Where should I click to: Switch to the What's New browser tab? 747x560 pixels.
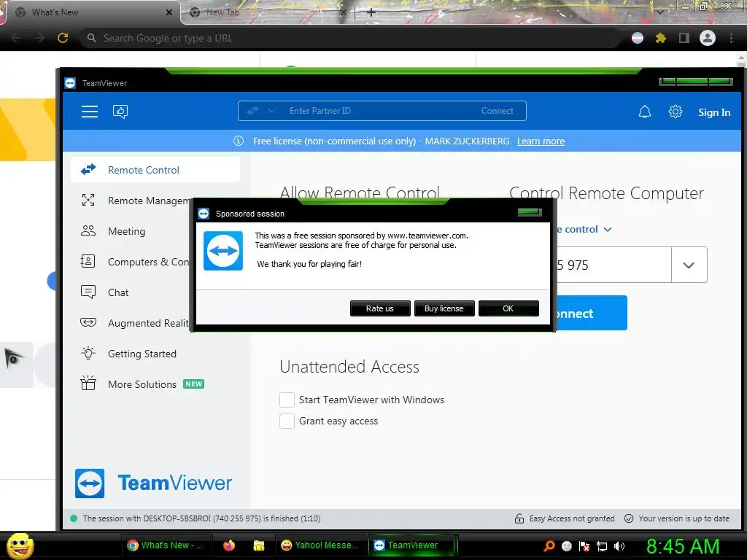tap(92, 12)
